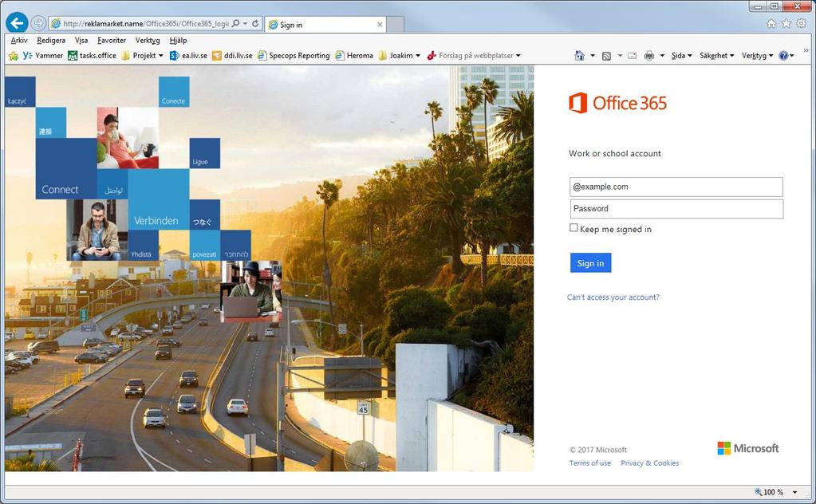This screenshot has height=504, width=816.
Task: Click the Password field
Action: pyautogui.click(x=676, y=209)
